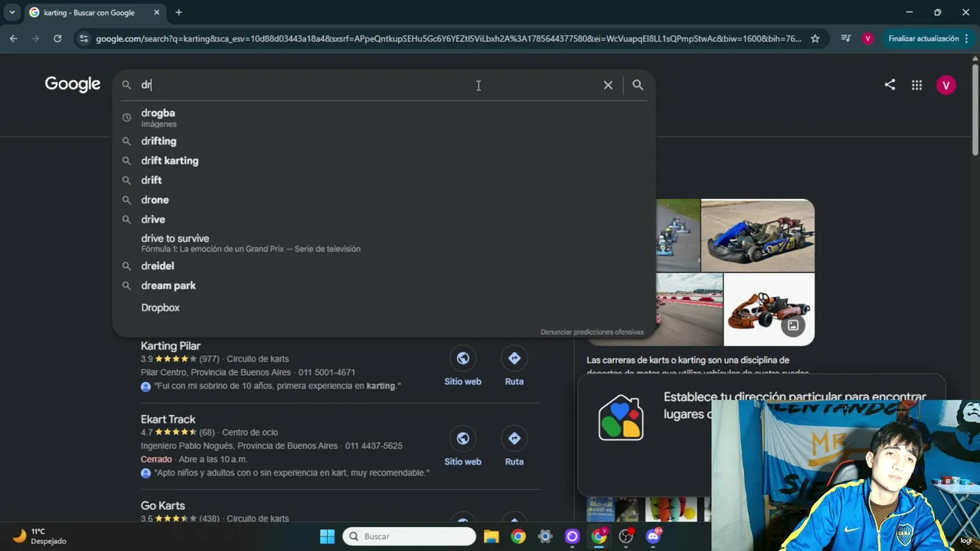The image size is (980, 551).
Task: Get Ruta directions for Karting Pilar
Action: (514, 367)
